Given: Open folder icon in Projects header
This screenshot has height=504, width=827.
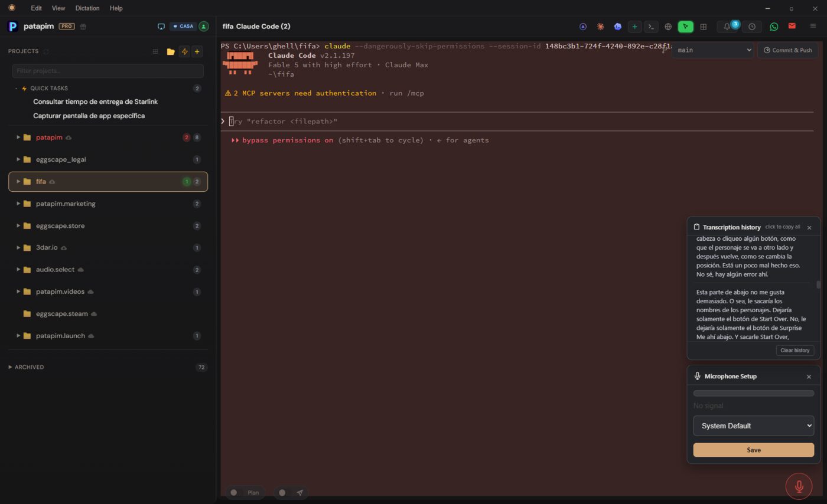Looking at the screenshot, I should point(171,51).
